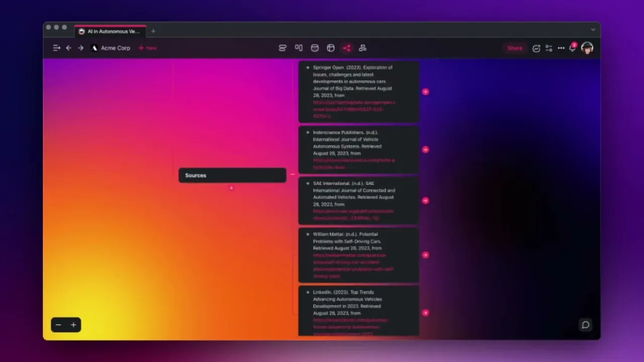The height and width of the screenshot is (362, 644).
Task: Switch to the database view icon
Action: (315, 48)
